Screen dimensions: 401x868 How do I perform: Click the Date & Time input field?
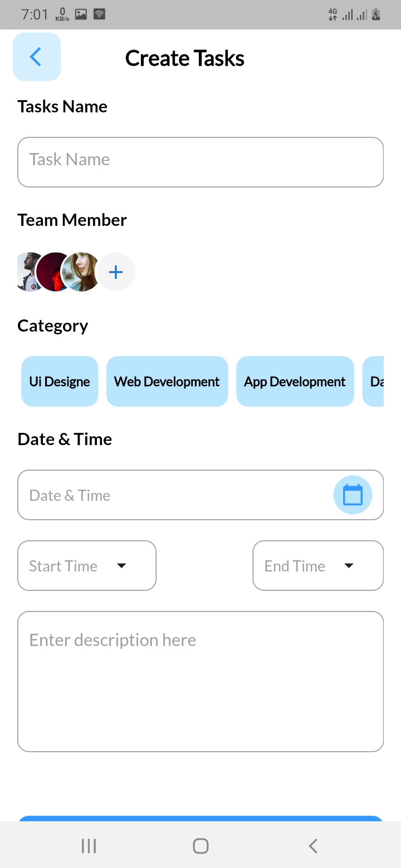pyautogui.click(x=173, y=495)
